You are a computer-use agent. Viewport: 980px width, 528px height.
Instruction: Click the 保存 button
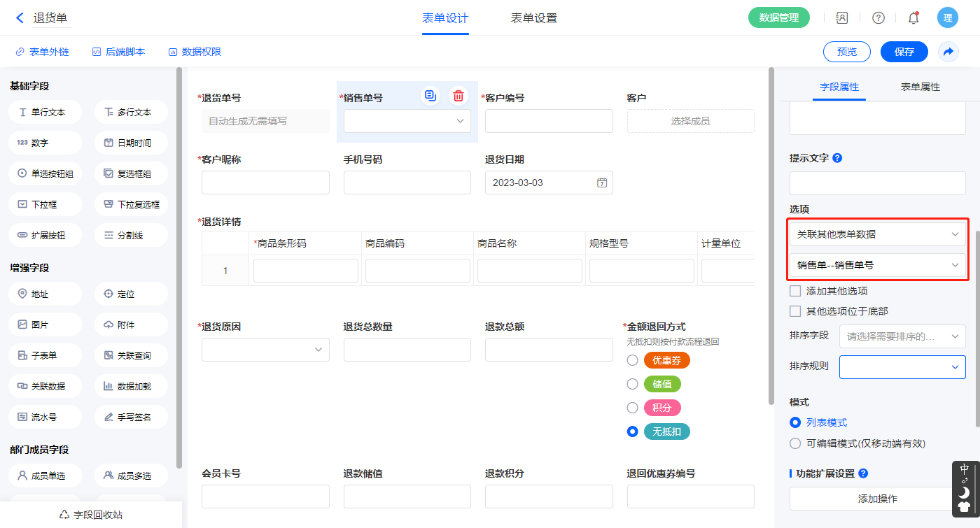[x=904, y=52]
